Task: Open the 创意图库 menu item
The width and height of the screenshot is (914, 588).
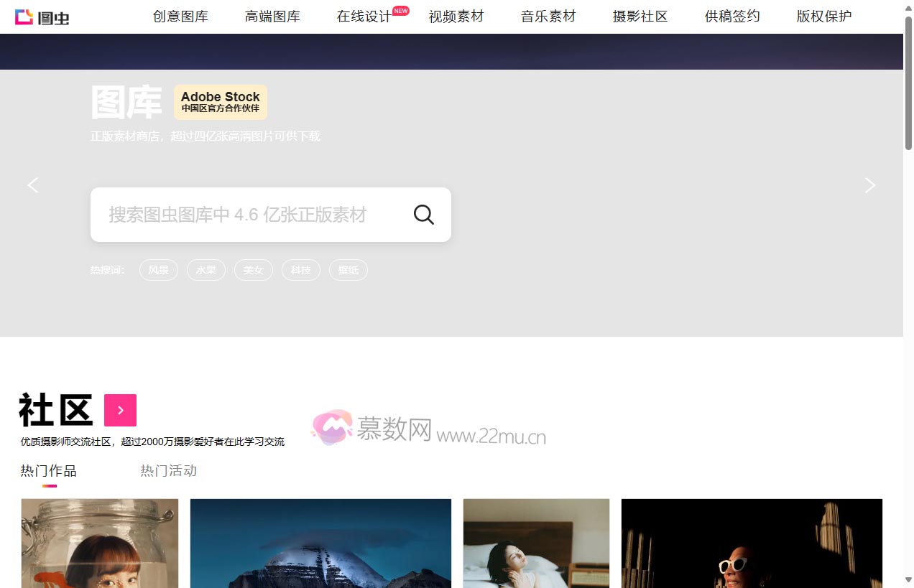Action: pyautogui.click(x=180, y=16)
